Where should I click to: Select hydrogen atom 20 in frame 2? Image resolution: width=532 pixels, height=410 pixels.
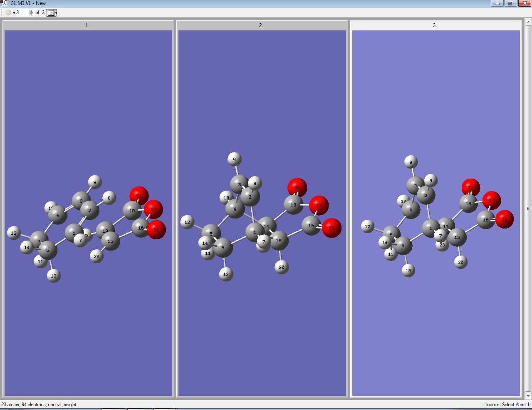pos(282,267)
